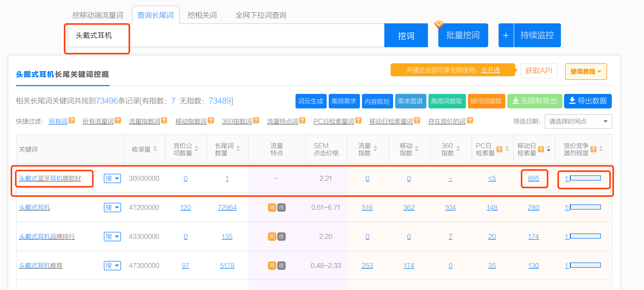Click the 持续监控 button
This screenshot has height=290, width=644.
click(x=537, y=35)
